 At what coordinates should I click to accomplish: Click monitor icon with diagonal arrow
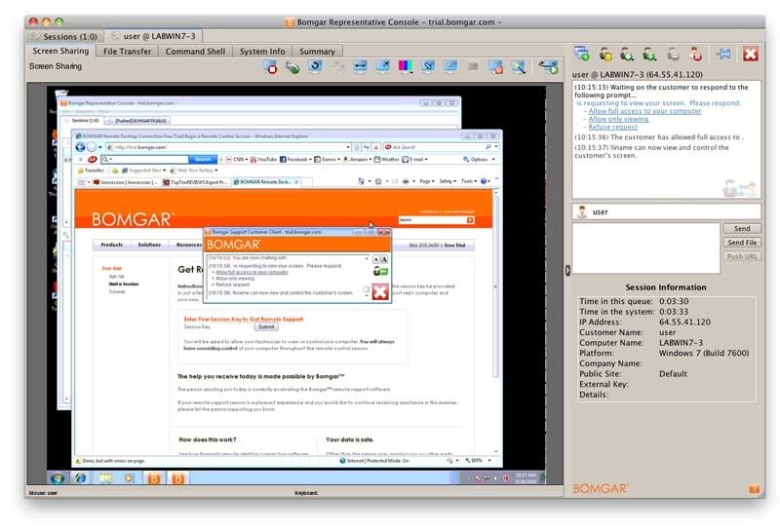point(382,66)
